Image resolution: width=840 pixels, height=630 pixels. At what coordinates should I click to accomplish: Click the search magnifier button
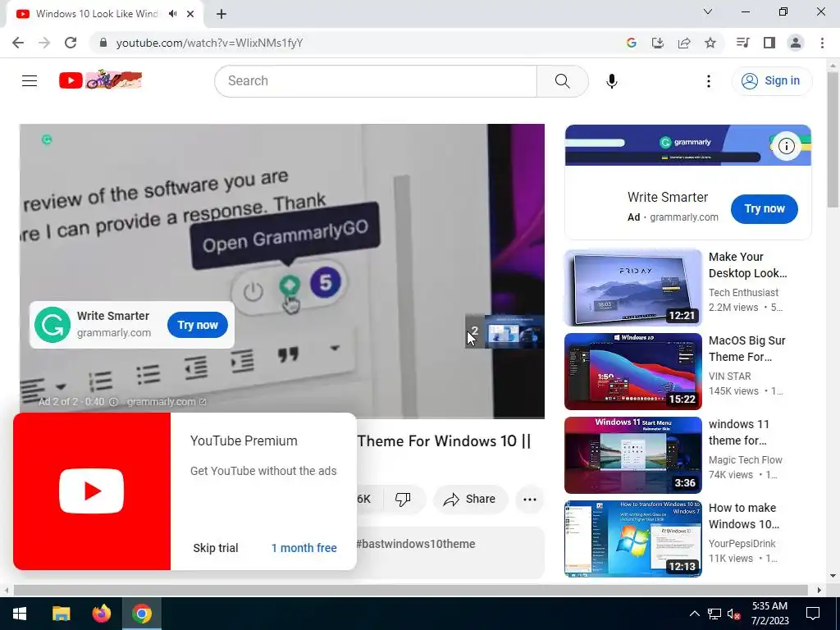coord(563,81)
